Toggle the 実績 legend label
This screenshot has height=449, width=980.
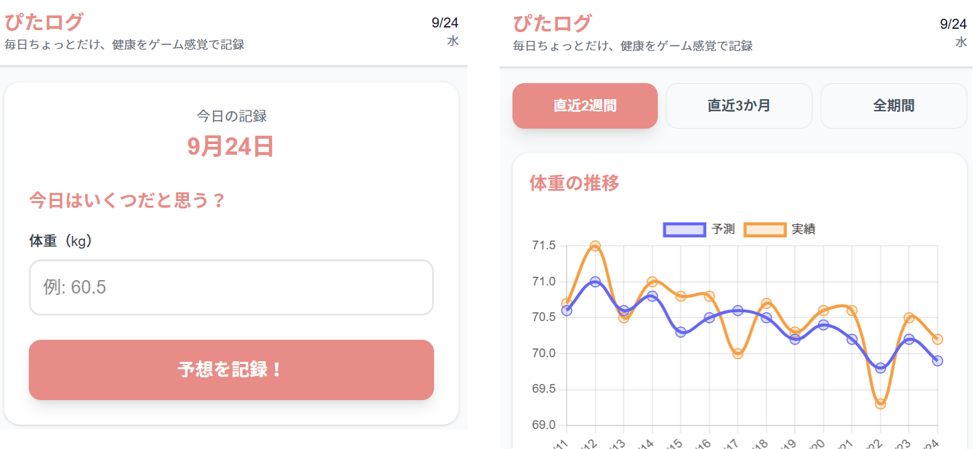click(803, 229)
